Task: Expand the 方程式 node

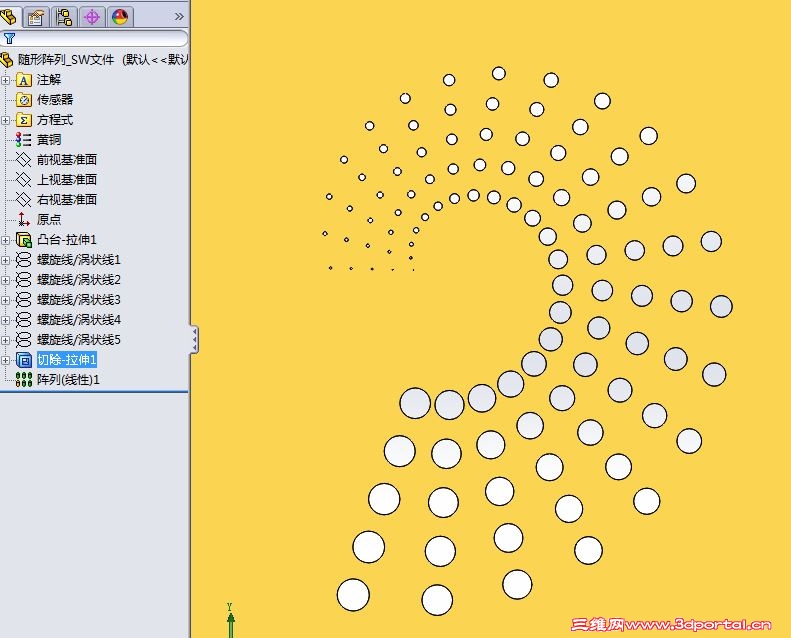Action: click(x=6, y=120)
